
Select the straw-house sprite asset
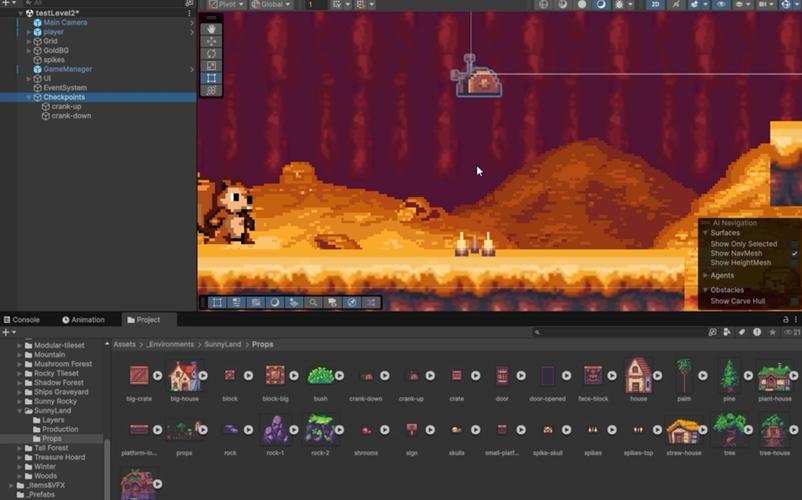coord(683,430)
